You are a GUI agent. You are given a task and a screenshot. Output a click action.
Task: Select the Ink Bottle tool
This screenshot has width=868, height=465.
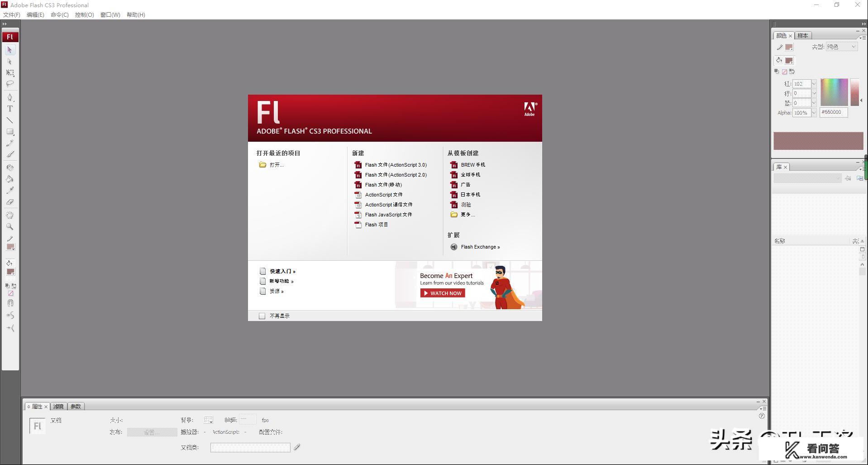click(10, 168)
